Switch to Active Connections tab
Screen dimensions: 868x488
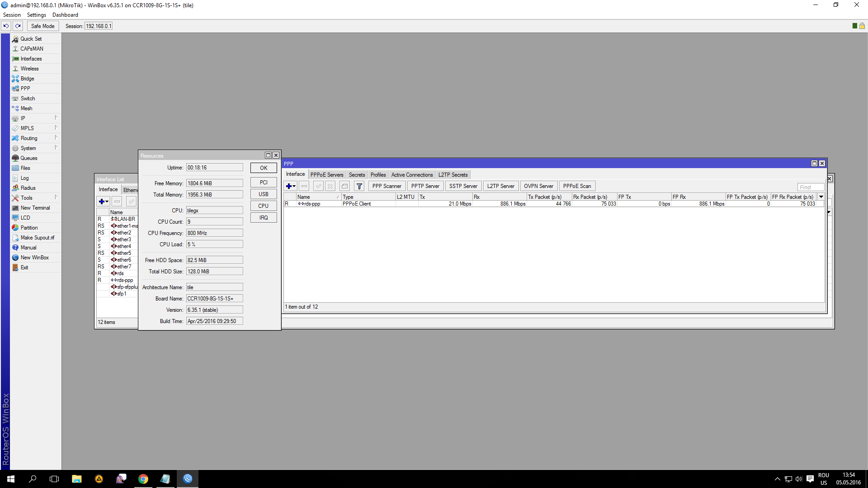412,175
